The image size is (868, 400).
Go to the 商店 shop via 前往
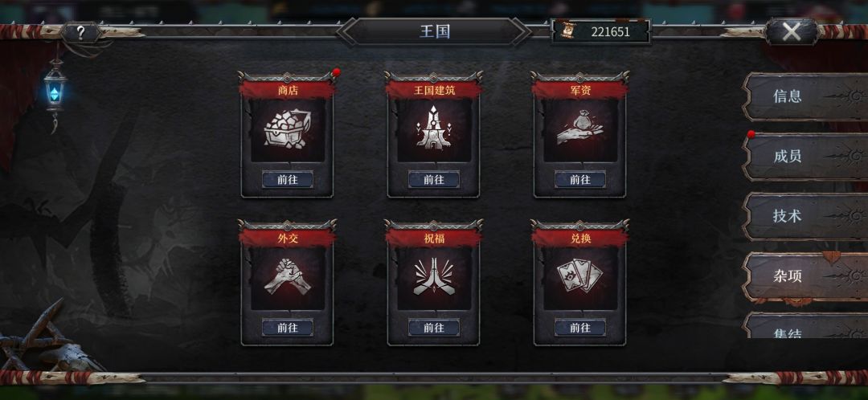[x=287, y=179]
